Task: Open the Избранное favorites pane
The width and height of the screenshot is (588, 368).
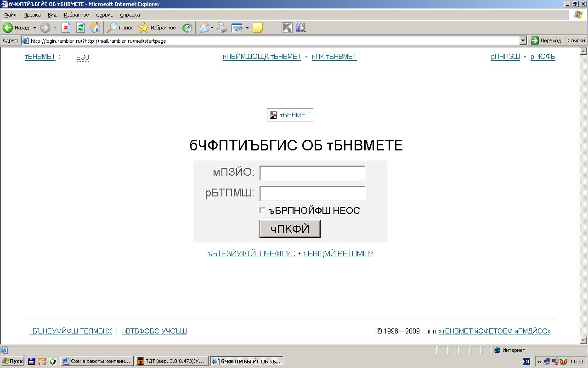Action: pos(157,28)
